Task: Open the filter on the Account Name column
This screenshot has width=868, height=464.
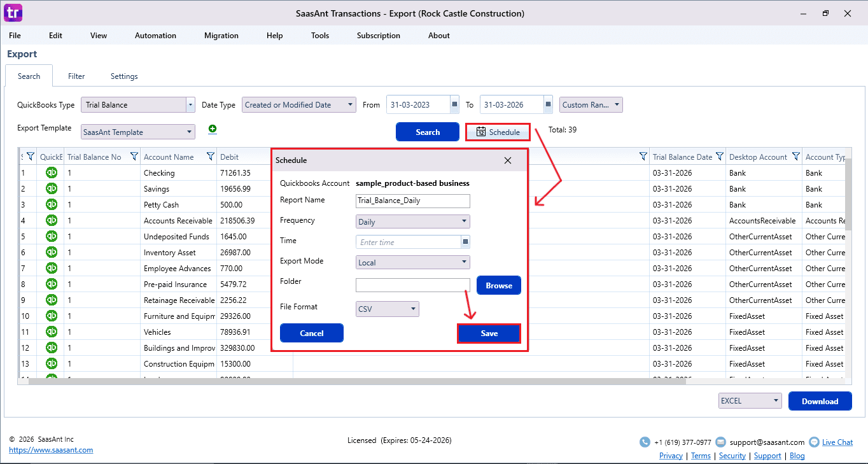Action: click(x=211, y=156)
